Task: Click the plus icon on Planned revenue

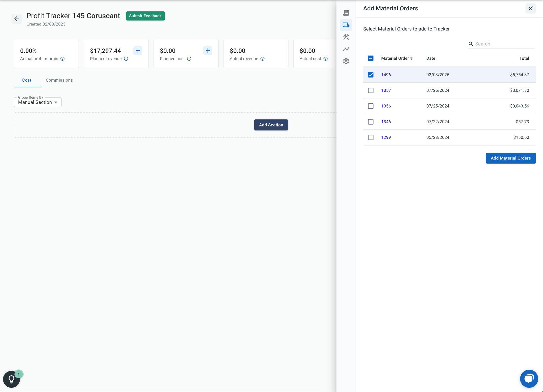Action: [x=138, y=51]
